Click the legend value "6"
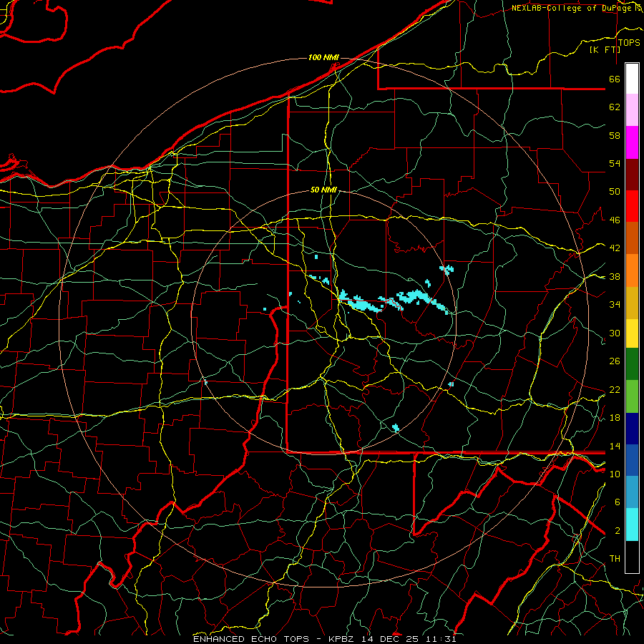This screenshot has width=644, height=644. [618, 502]
